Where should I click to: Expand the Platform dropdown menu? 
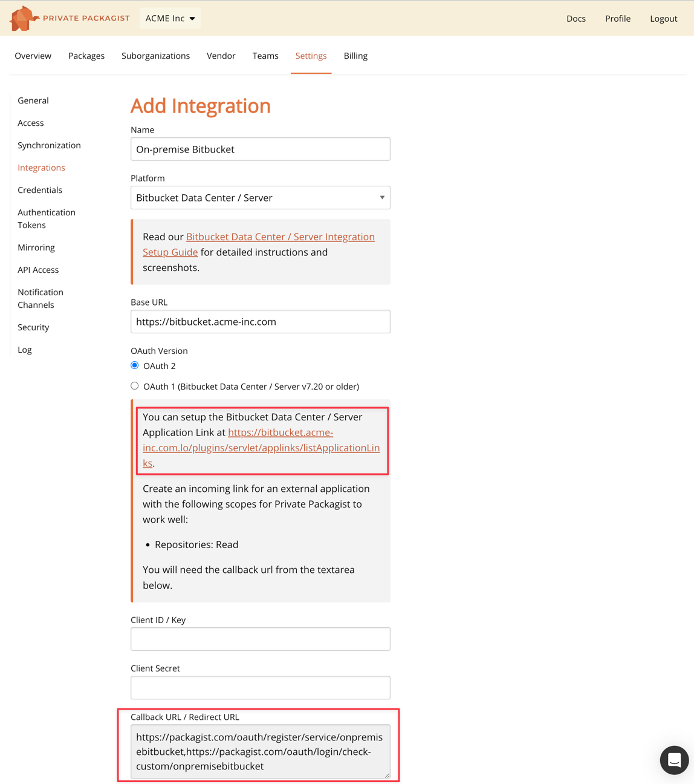[260, 198]
